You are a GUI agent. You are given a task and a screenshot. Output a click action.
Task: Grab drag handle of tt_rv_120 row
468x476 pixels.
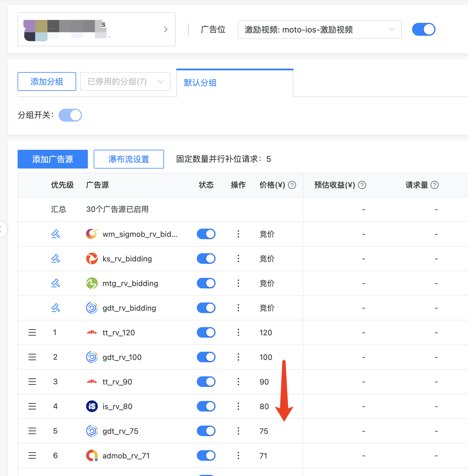32,332
